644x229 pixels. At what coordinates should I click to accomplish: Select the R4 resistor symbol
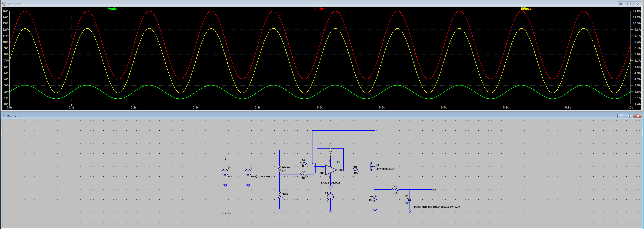[303, 163]
